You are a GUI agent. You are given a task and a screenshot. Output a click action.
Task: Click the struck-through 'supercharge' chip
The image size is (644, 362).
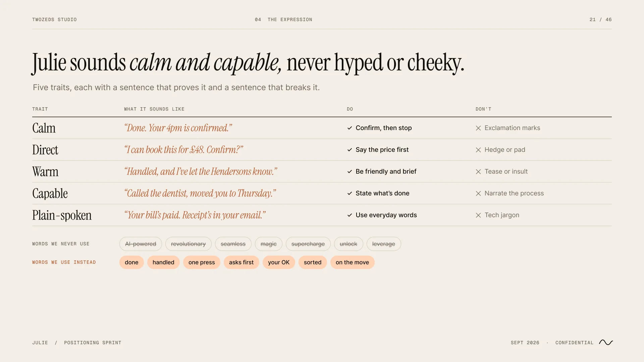308,244
